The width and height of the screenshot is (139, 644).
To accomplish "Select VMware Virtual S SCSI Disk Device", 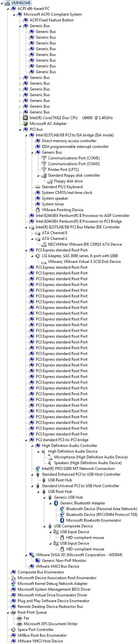I will [x=84, y=262].
